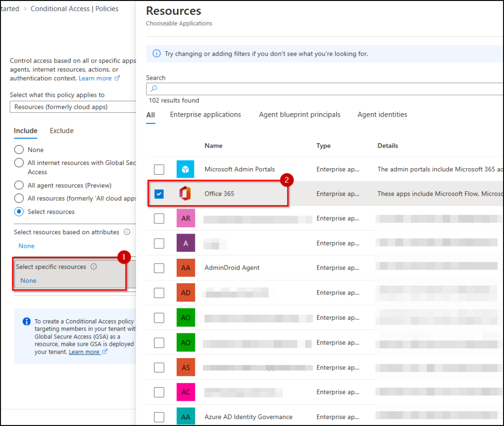The image size is (504, 426).
Task: Select All internet resources with Global Secure Access
Action: click(x=19, y=163)
